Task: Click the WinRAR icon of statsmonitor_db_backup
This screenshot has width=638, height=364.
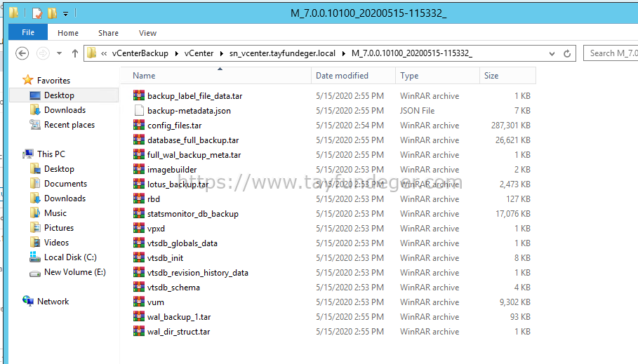Action: coord(139,213)
